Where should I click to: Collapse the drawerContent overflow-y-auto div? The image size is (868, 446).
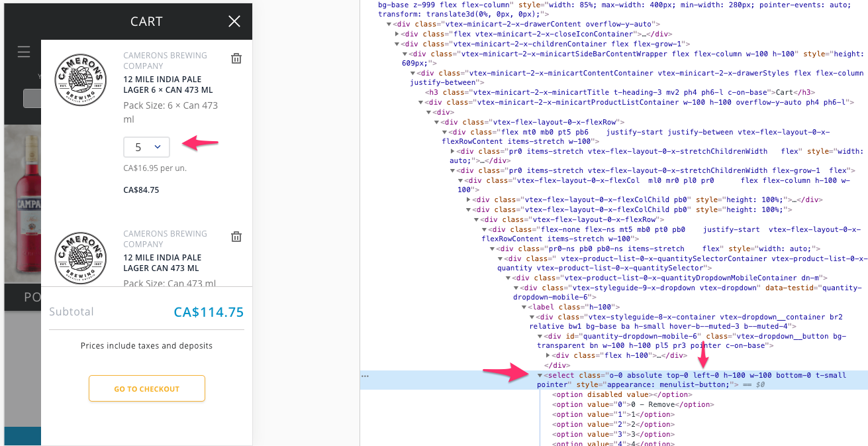pos(389,24)
